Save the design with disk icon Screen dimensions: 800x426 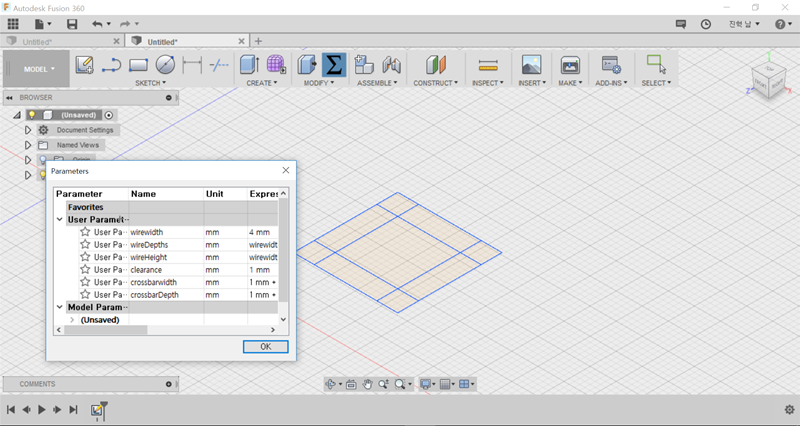(x=72, y=24)
